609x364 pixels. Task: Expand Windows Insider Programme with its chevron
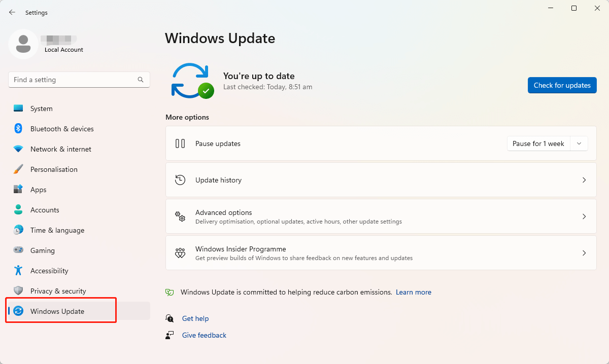584,253
